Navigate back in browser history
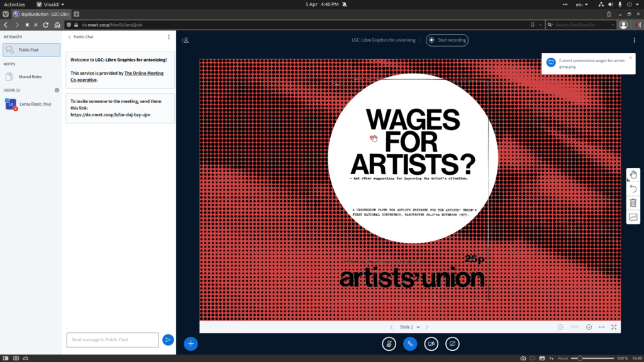Viewport: 644px width, 362px height. click(6, 25)
